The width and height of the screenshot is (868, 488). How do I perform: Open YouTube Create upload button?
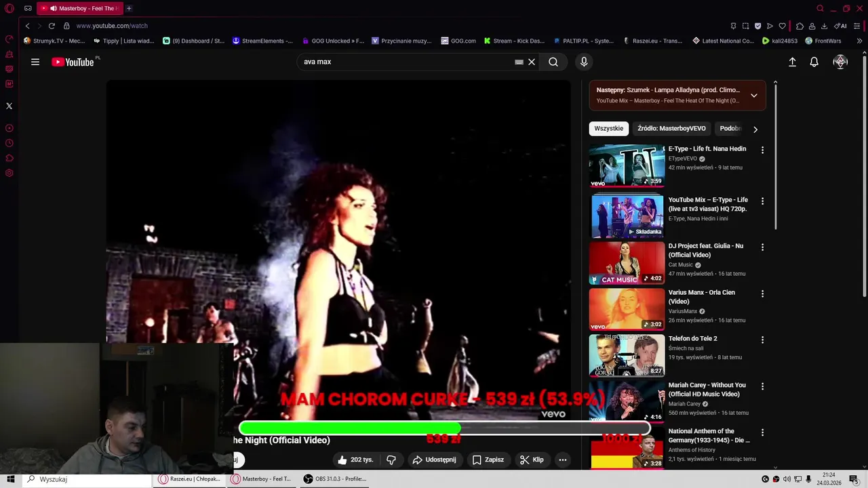(x=792, y=62)
